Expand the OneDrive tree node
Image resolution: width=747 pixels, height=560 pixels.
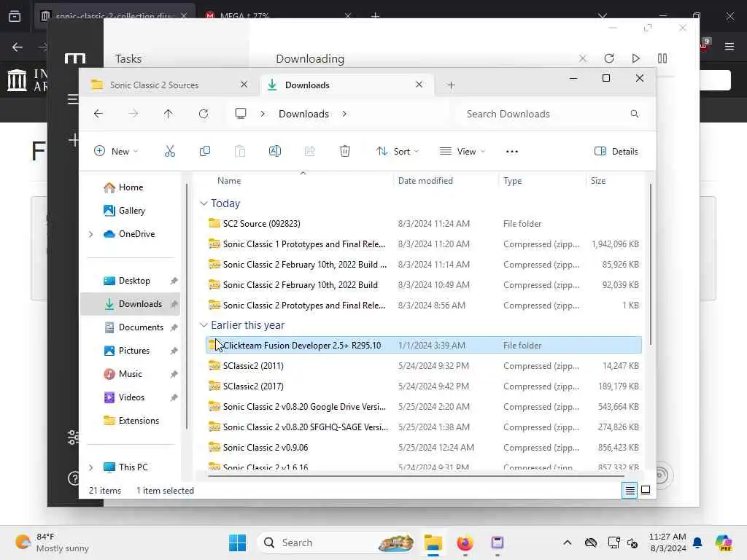tap(90, 234)
